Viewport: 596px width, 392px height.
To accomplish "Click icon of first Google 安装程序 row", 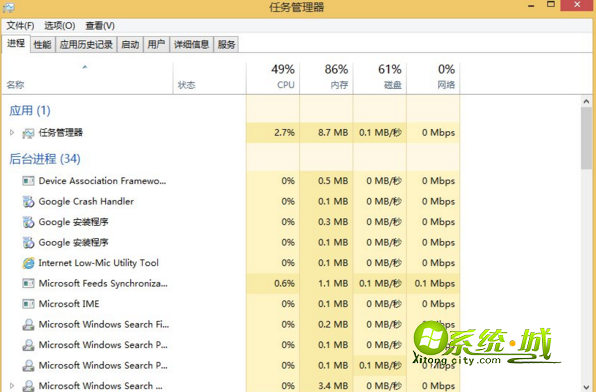I will pos(28,222).
